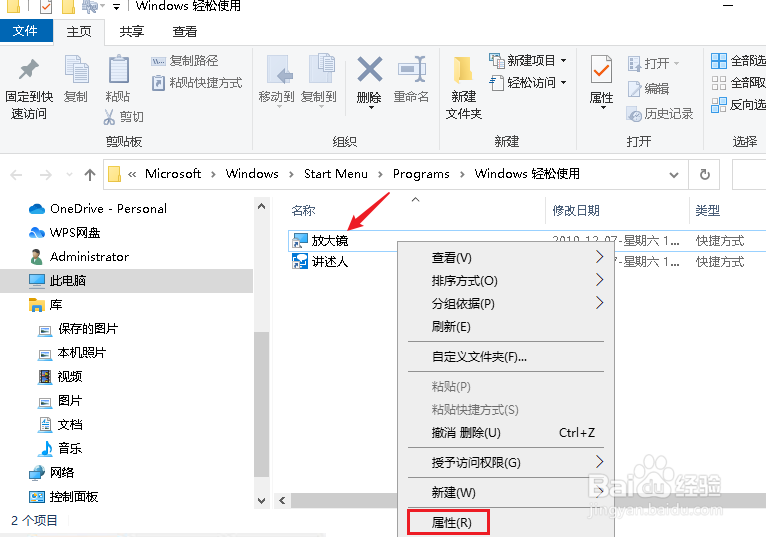Select Control Panel (控制面板) in sidebar
This screenshot has width=766, height=537.
click(64, 497)
